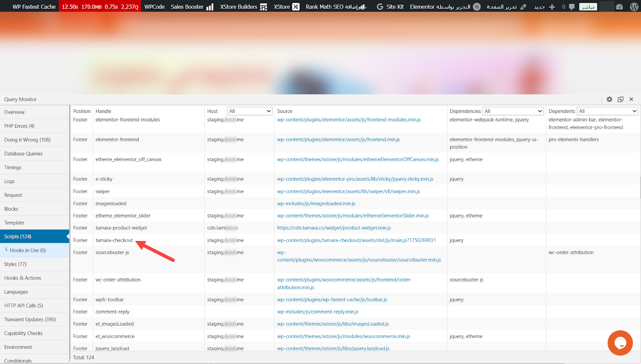Open Hooks in Use (6) sub-item
Viewport: 641px width, 364px height.
click(x=28, y=250)
